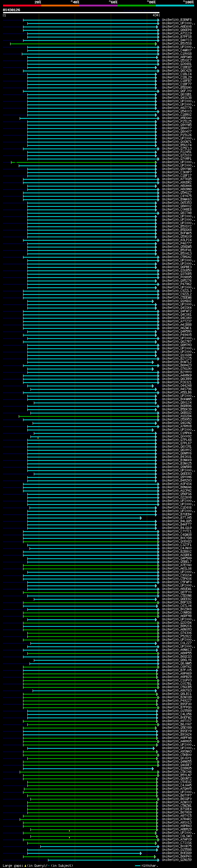This screenshot has width=197, height=868.
Task: Click hit label UniRef100_C1BM02
Action: tap(177, 115)
